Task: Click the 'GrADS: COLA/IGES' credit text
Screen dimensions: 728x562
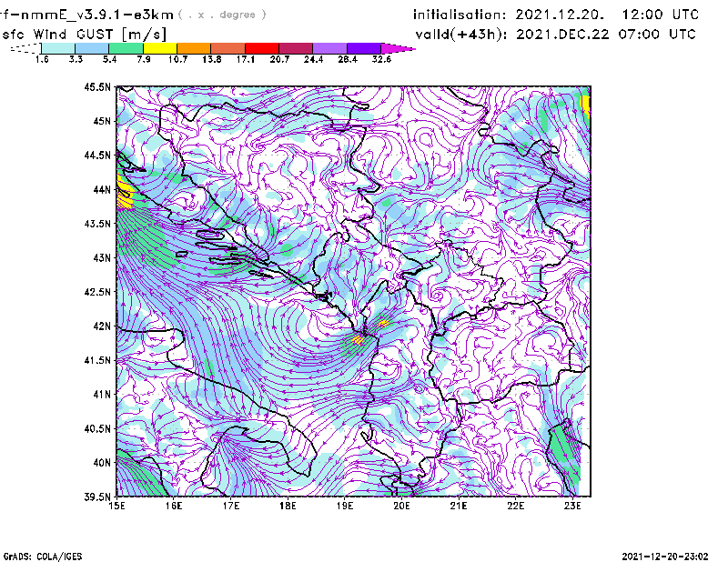Action: pos(43,557)
